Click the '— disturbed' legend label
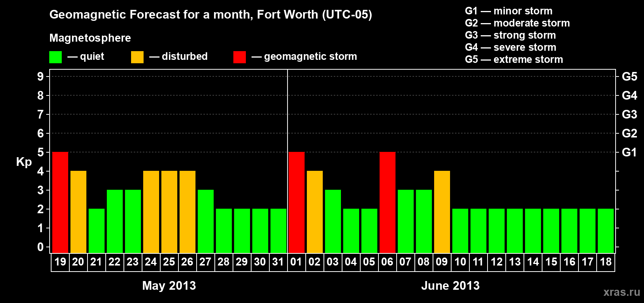The image size is (644, 303). 178,56
